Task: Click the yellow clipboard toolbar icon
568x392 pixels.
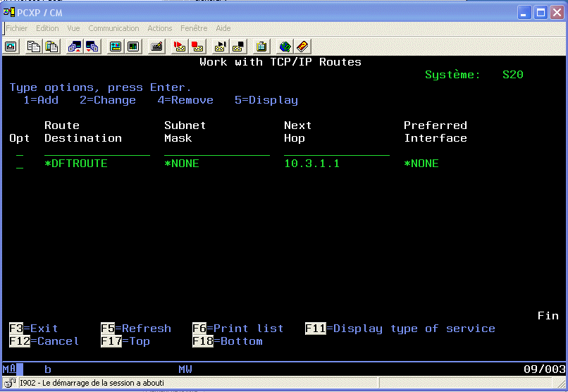Action: [x=261, y=47]
